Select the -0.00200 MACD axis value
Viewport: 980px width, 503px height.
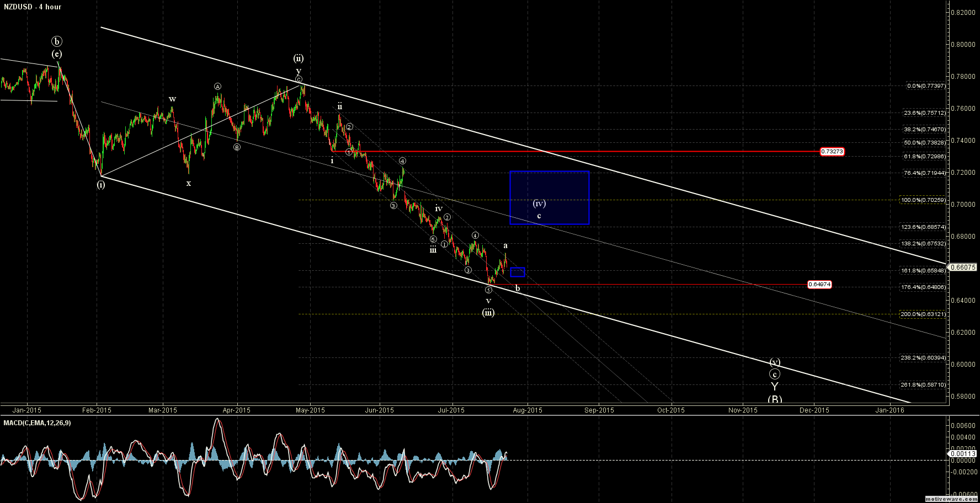[964, 472]
